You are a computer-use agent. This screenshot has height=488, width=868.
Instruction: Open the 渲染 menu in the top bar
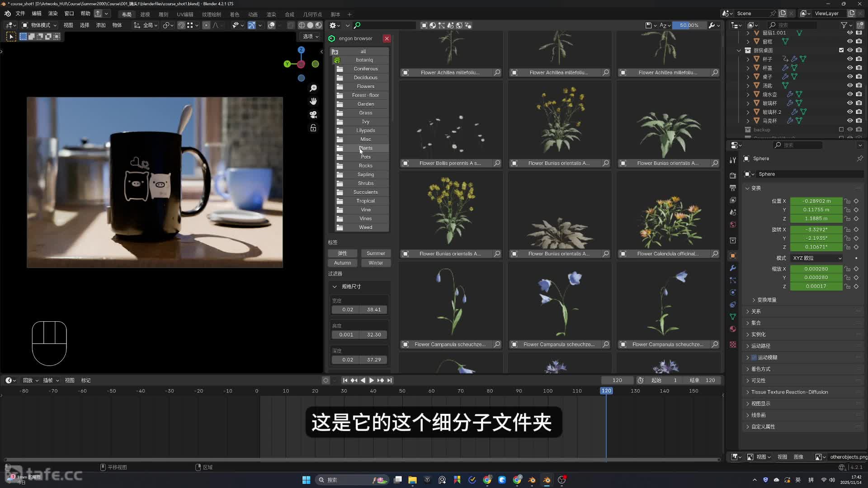coord(53,14)
